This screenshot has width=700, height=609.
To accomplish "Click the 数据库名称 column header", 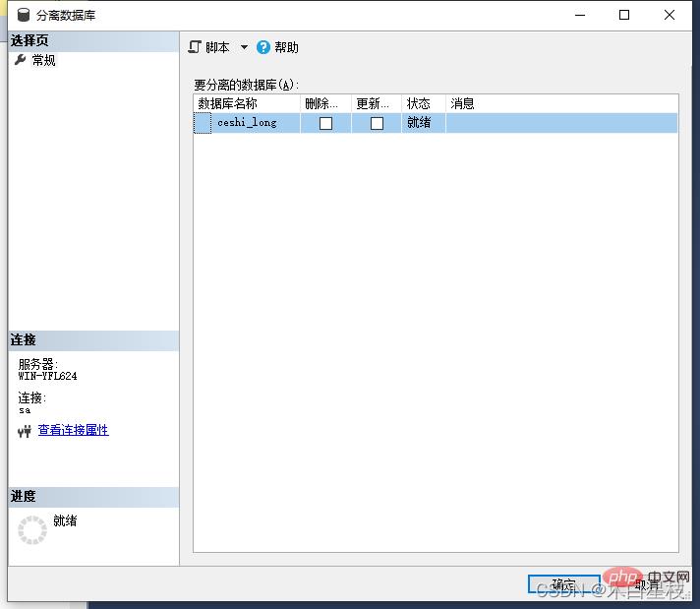I will click(247, 103).
